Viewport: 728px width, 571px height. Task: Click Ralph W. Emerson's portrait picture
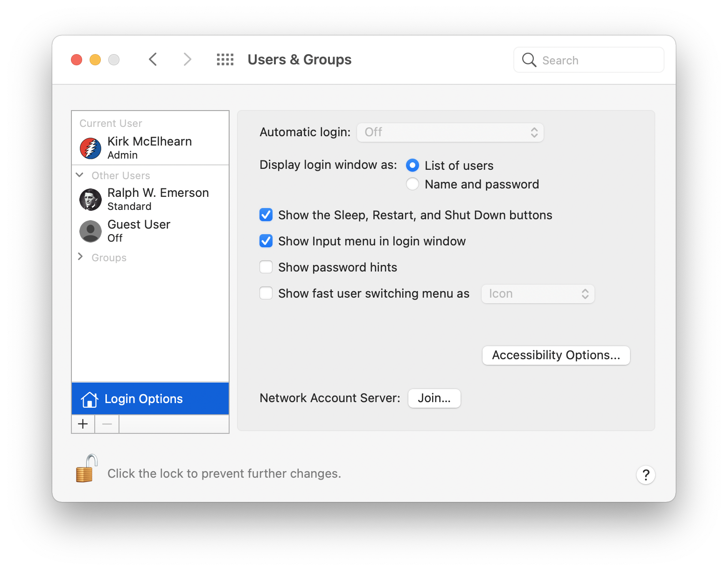click(91, 200)
